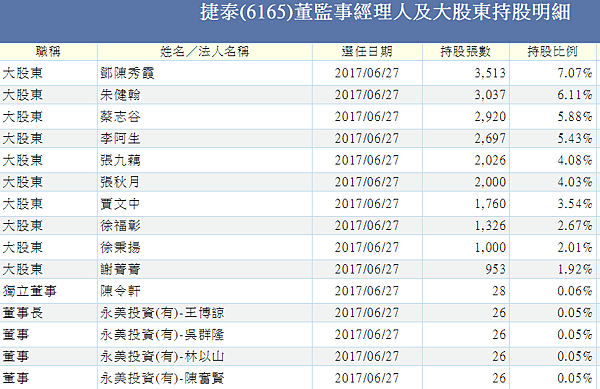The height and width of the screenshot is (389, 600).
Task: Click 永美投資(有)-林以山 entry
Action: [x=162, y=356]
